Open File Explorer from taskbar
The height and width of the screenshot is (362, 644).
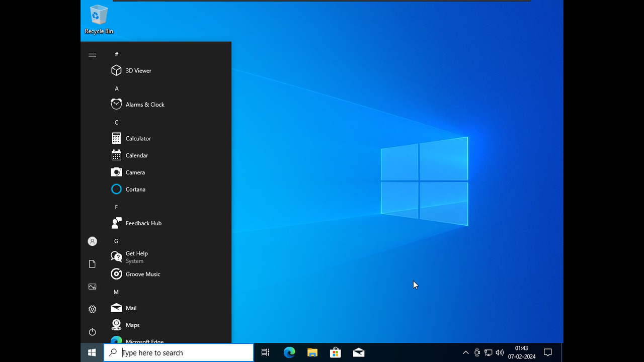[x=312, y=352]
